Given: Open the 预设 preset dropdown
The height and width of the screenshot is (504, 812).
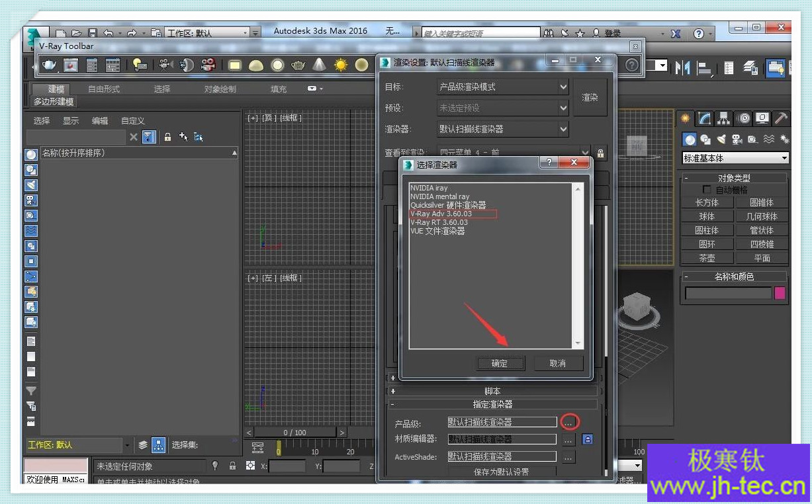Looking at the screenshot, I should click(x=503, y=108).
